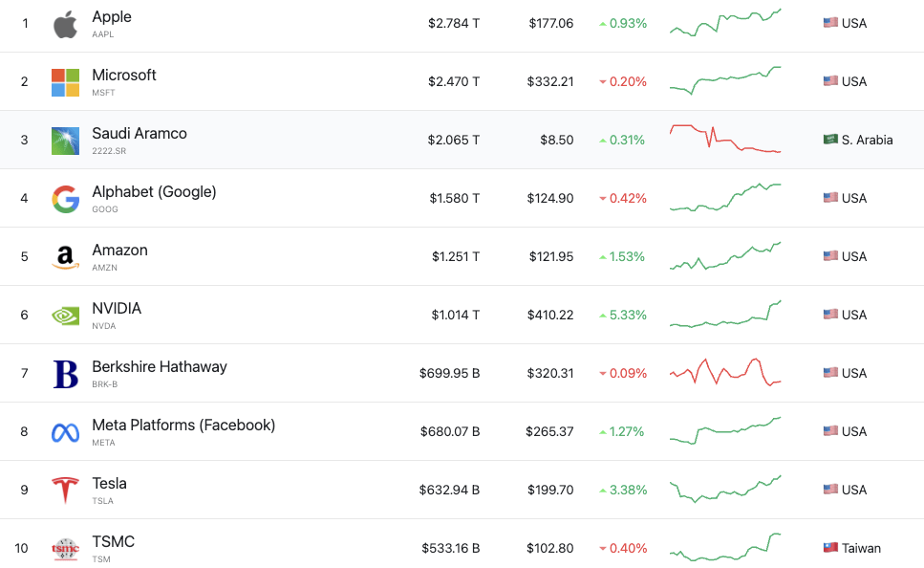Click Meta's price $265.37
924x568 pixels.
[x=549, y=432]
